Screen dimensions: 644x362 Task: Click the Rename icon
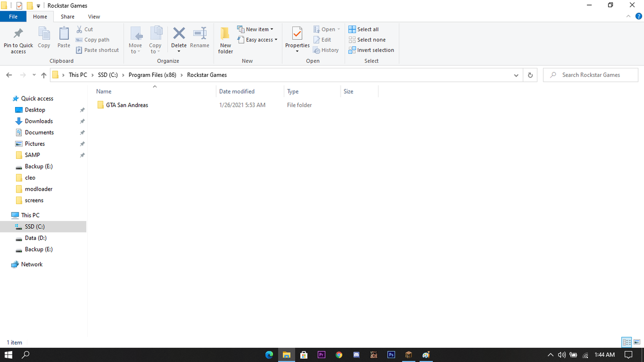(x=200, y=34)
